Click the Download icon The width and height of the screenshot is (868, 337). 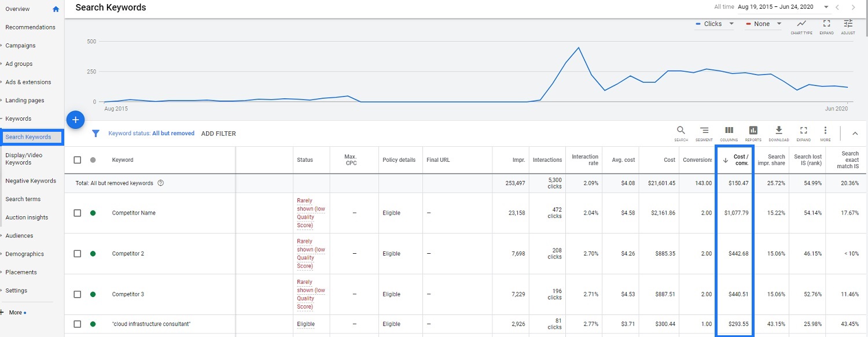click(x=778, y=133)
